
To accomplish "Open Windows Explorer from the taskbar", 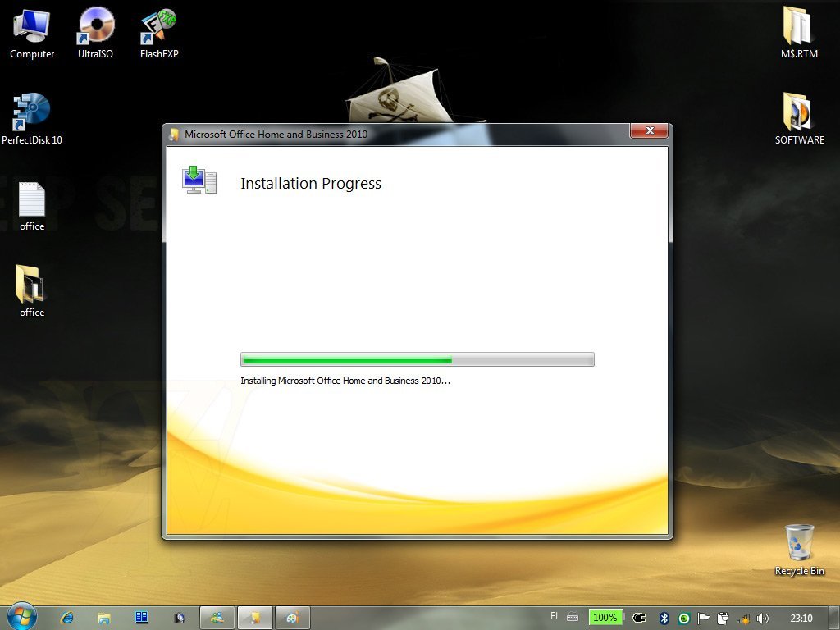I will tap(103, 618).
